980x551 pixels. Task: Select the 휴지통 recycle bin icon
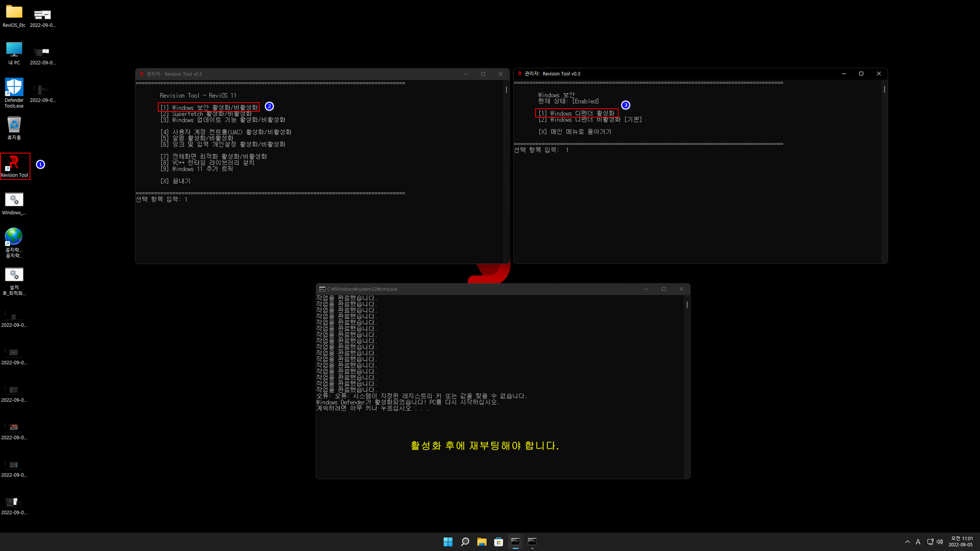(14, 128)
